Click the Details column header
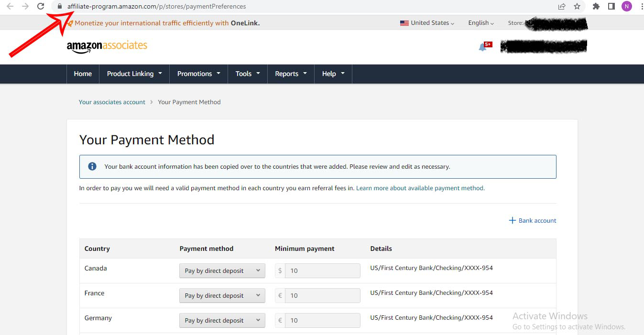 [381, 249]
